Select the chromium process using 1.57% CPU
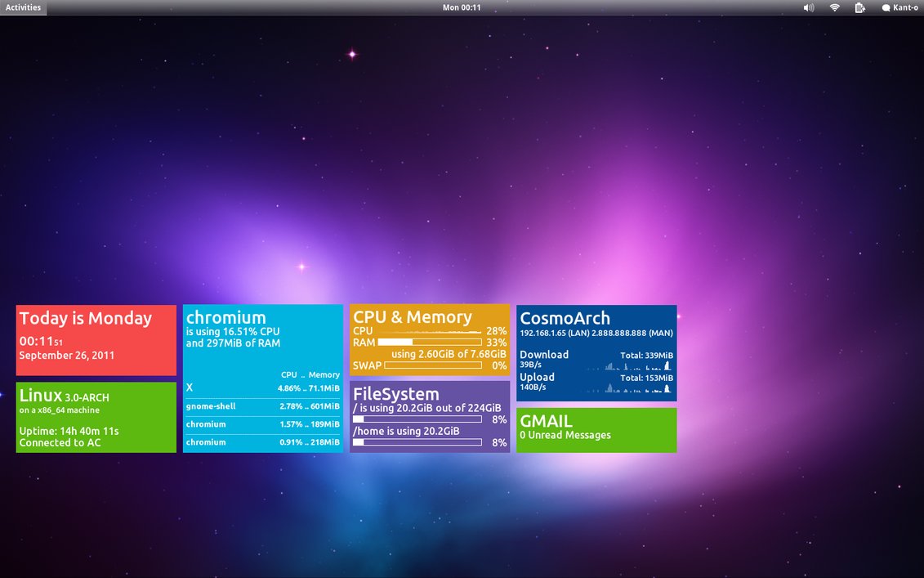The width and height of the screenshot is (924, 578). click(x=261, y=424)
